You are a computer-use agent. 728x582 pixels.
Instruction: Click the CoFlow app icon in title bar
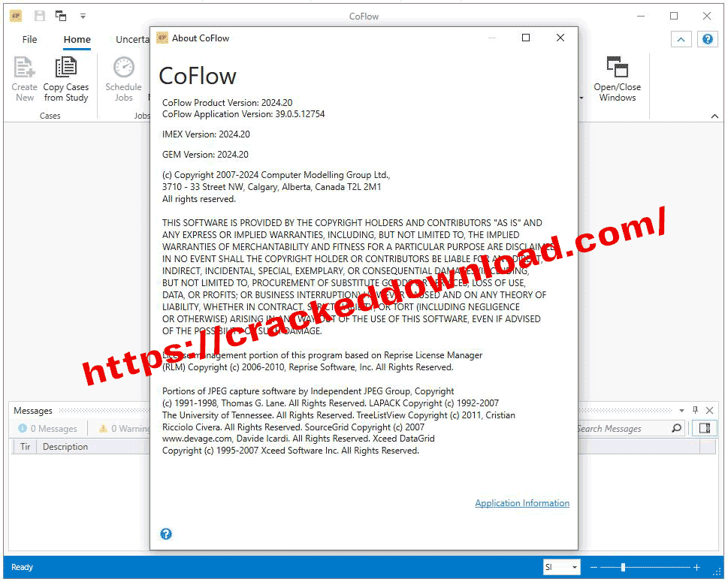[x=16, y=17]
